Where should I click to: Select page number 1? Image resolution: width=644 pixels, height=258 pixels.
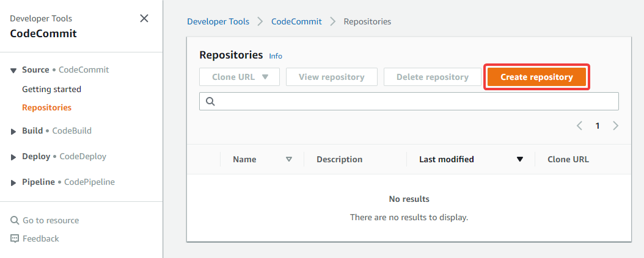[x=598, y=126]
